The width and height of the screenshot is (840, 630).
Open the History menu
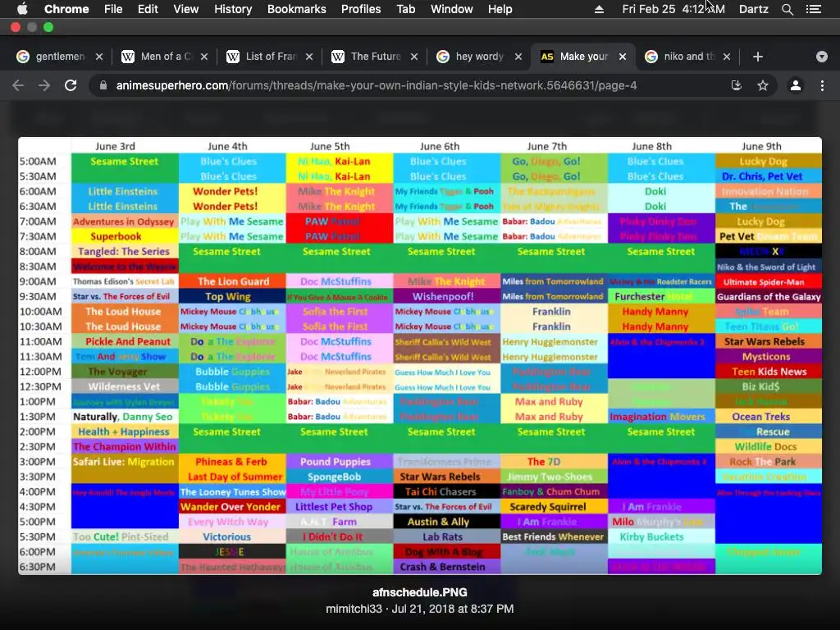233,9
